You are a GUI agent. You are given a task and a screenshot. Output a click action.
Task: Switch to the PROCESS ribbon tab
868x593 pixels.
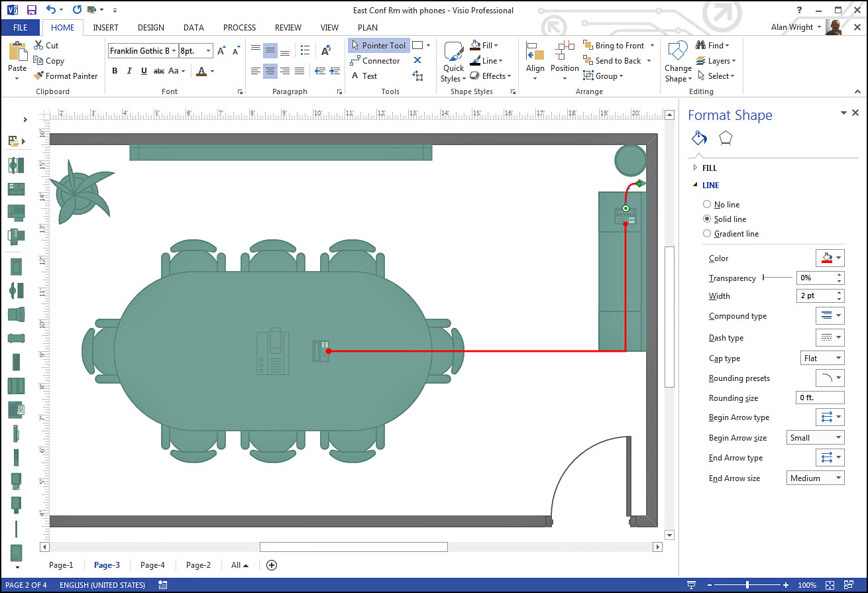coord(239,28)
